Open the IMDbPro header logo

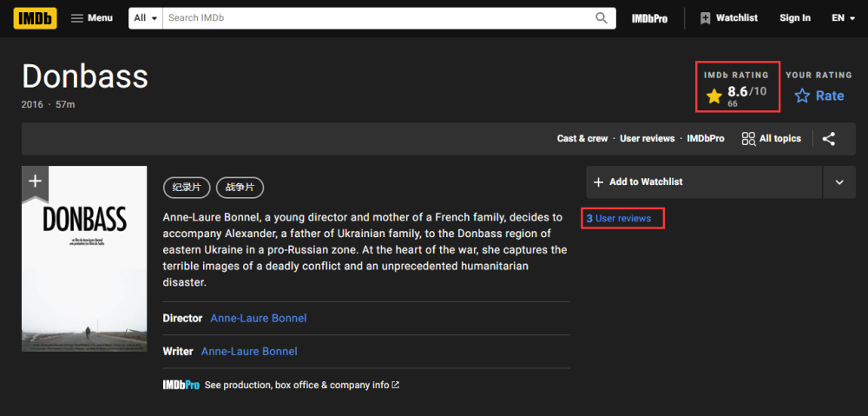coord(649,18)
